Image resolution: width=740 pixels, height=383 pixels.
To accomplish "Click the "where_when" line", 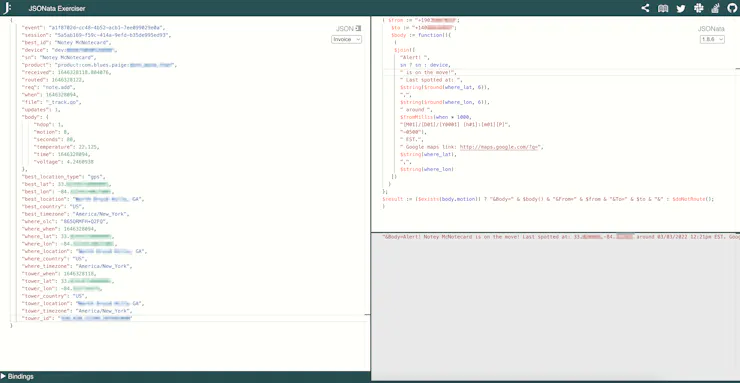I will [59, 229].
